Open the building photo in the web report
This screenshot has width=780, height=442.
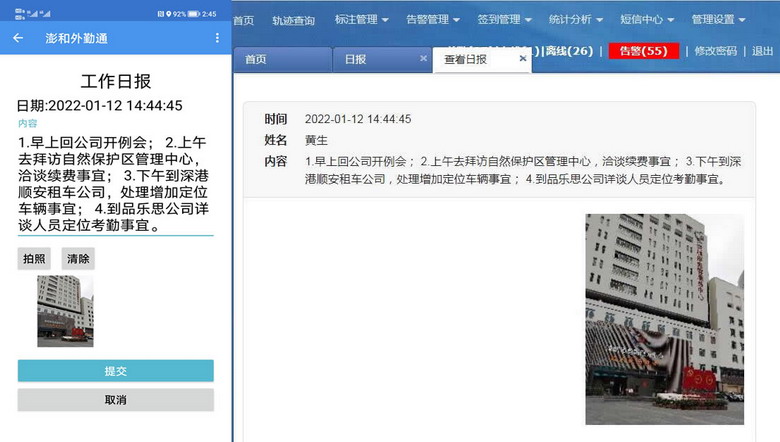664,318
